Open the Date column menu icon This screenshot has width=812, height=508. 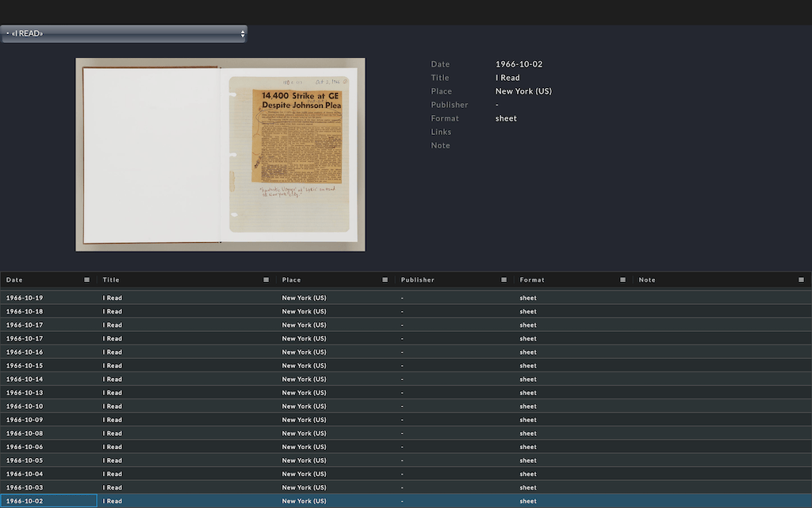[x=87, y=279]
